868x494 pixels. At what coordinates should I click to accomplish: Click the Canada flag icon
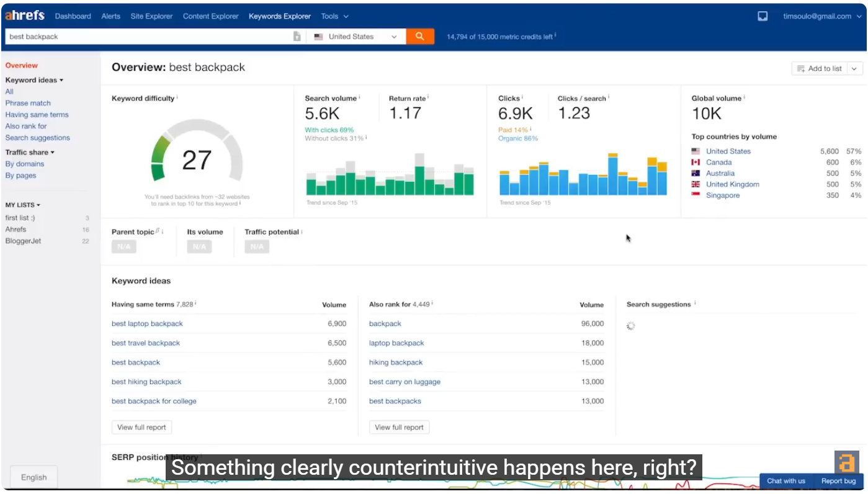(696, 163)
